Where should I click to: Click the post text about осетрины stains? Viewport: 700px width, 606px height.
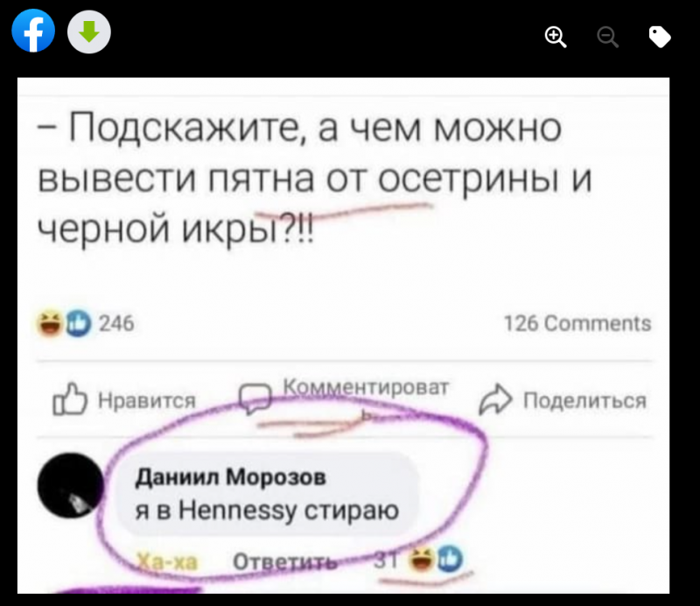pos(314,179)
